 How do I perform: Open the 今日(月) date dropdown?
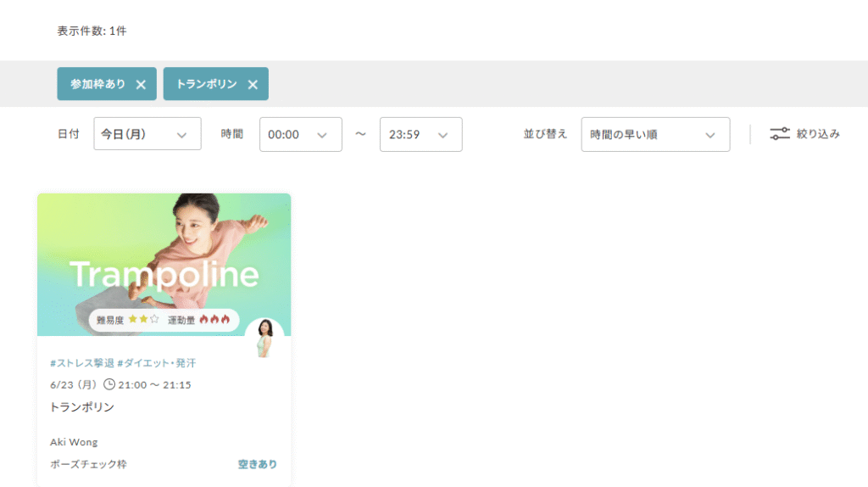pos(147,133)
